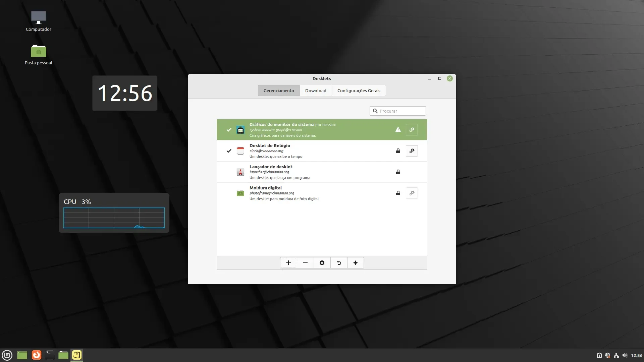
Task: Click the photo frame icon of Moldura digital
Action: point(240,193)
